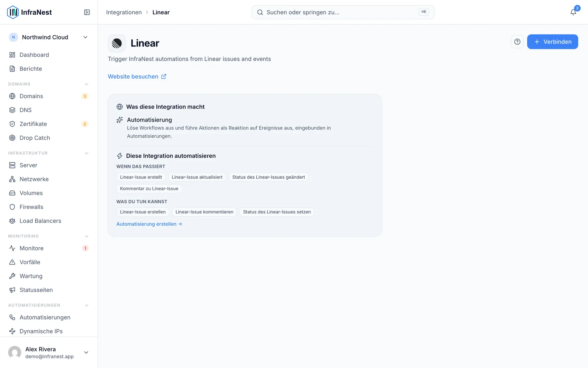Click the external link icon beside Website besuchen
588x368 pixels.
164,76
